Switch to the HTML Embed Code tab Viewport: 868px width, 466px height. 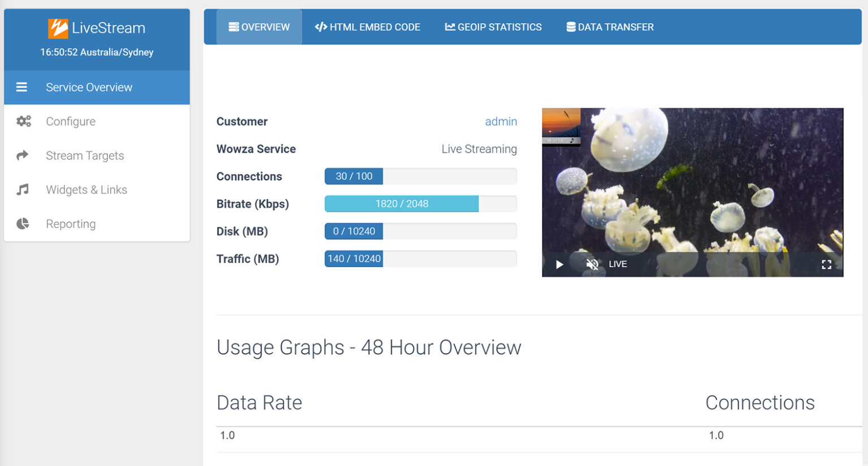coord(367,27)
